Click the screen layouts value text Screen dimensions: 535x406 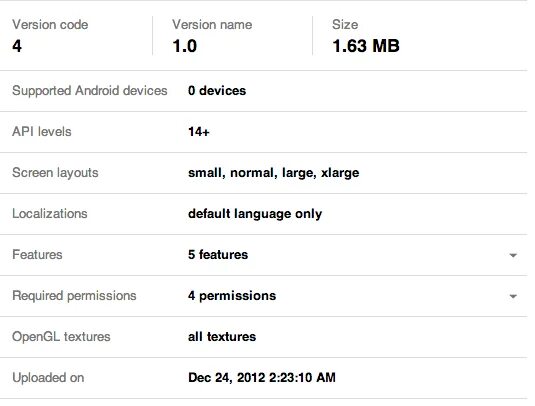point(273,173)
